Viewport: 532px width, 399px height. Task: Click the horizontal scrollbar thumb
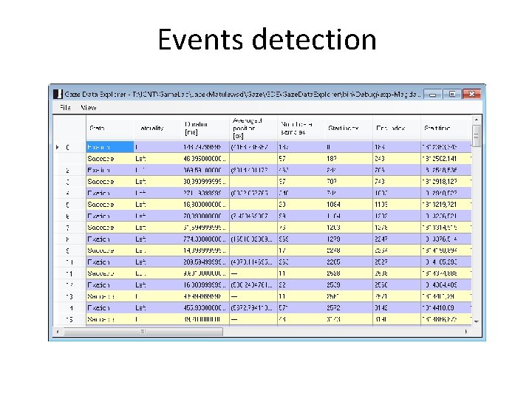(x=143, y=332)
